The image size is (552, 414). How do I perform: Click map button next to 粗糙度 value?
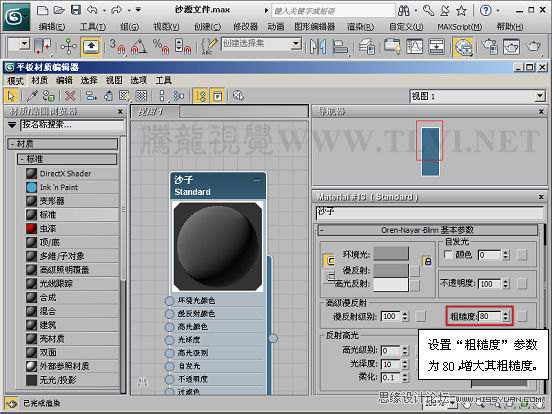point(522,316)
